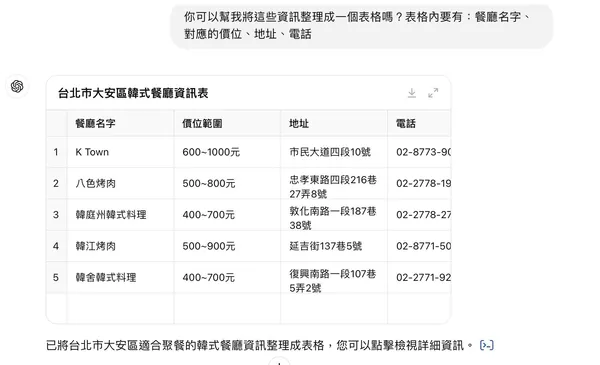Screen dimensions: 600x365
Task: Click the 復興南路一段107巷 address cell
Action: pyautogui.click(x=334, y=277)
